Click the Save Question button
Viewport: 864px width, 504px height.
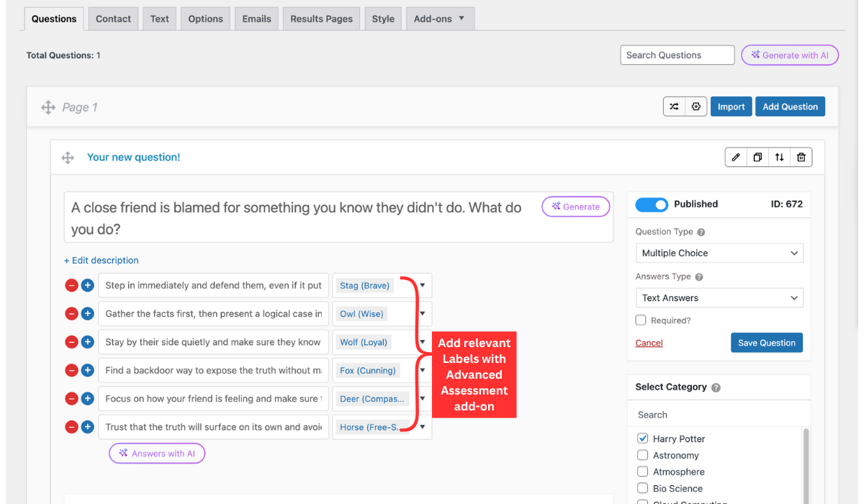point(766,343)
